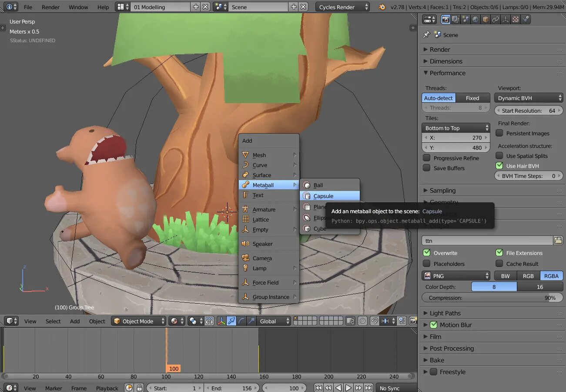Choose BW color mode
Viewport: 566px width, 392px height.
point(506,276)
